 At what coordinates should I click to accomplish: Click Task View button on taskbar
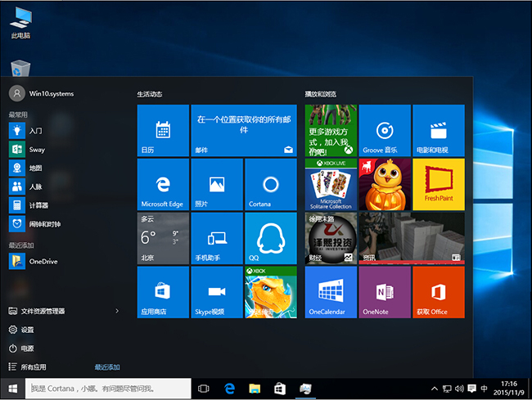205,389
